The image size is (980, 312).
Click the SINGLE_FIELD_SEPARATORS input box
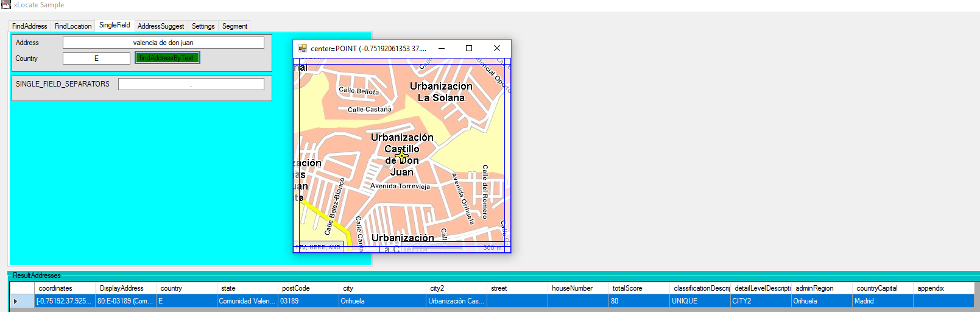[191, 84]
